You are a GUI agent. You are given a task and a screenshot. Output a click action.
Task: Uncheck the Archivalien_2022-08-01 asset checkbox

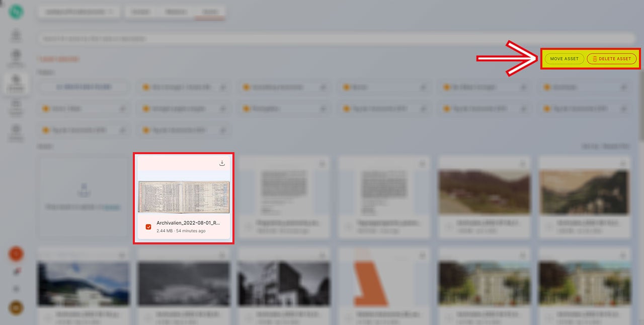(x=148, y=227)
